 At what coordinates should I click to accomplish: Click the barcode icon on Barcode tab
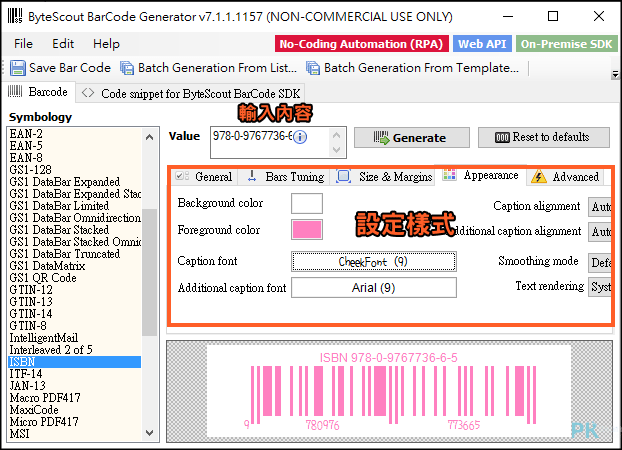tap(15, 92)
